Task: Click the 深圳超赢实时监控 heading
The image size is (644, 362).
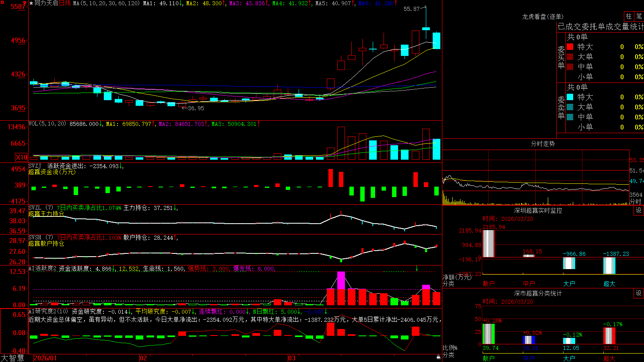Action: click(x=538, y=210)
